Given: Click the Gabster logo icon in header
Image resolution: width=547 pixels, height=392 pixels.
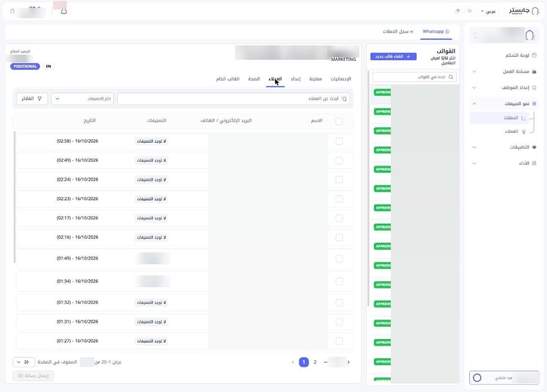Looking at the screenshot, I should tap(535, 11).
